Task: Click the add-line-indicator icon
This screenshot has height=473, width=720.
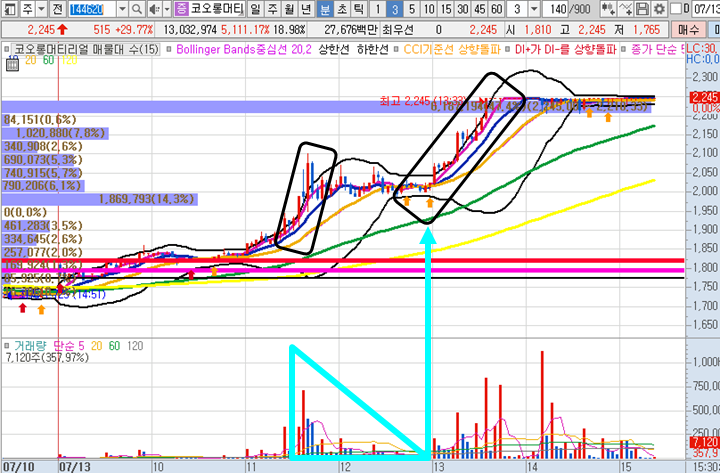Action: (625, 9)
